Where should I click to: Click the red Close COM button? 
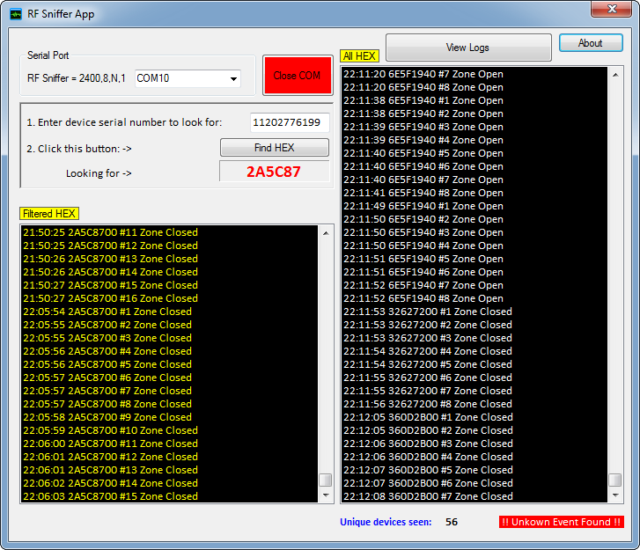click(298, 75)
